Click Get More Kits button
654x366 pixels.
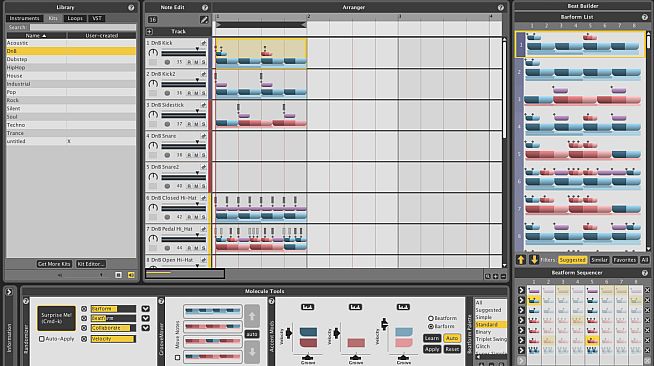coord(54,264)
